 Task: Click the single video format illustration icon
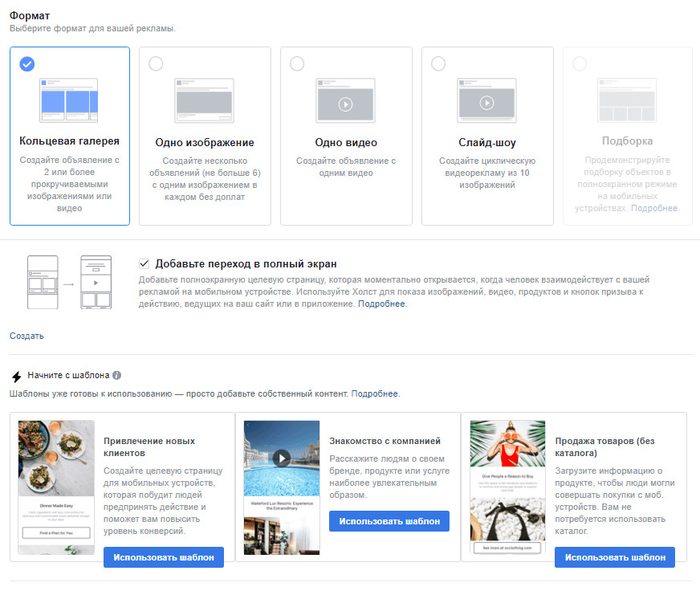(345, 100)
